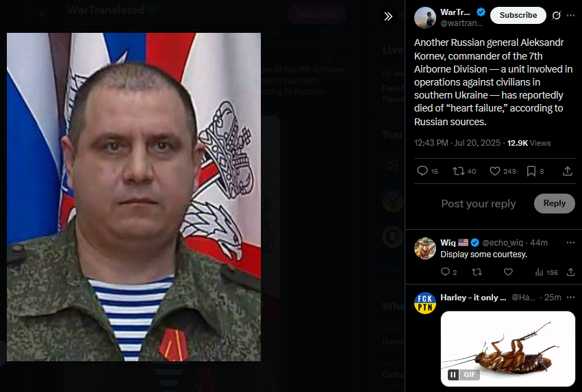Click the Subscribe button beside WarTranslated
Viewport: 582px width, 392px height.
pyautogui.click(x=518, y=15)
